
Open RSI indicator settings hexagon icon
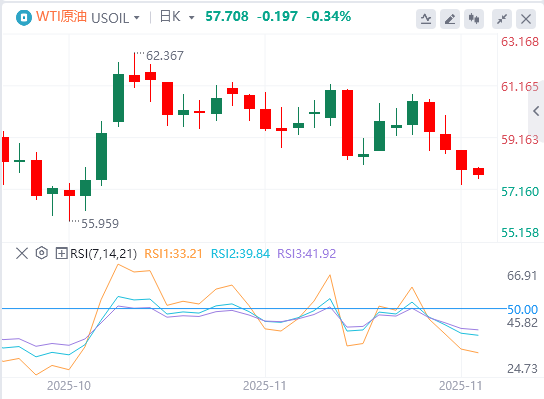click(42, 253)
